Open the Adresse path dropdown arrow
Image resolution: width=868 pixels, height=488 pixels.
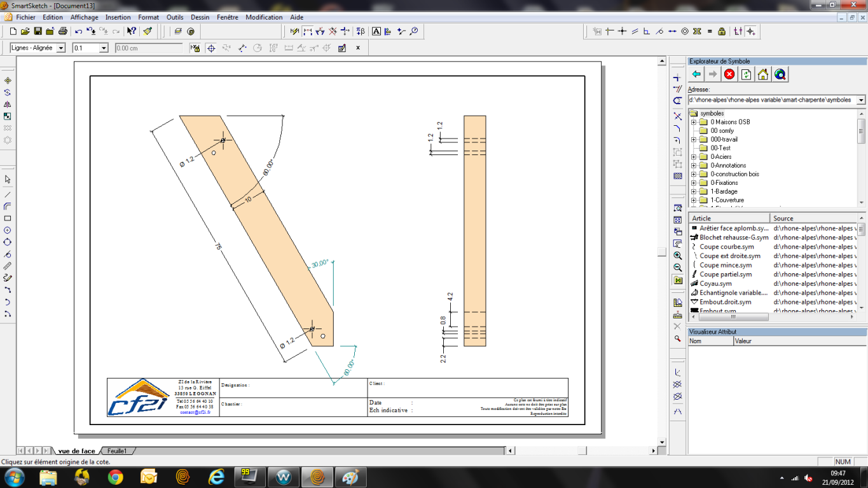[x=861, y=100]
